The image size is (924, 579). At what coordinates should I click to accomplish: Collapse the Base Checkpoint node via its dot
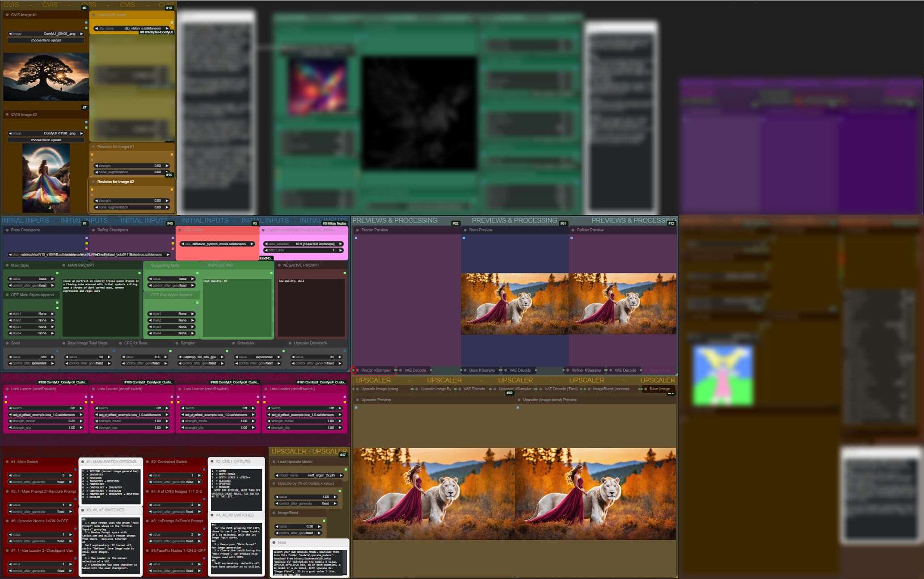click(7, 230)
